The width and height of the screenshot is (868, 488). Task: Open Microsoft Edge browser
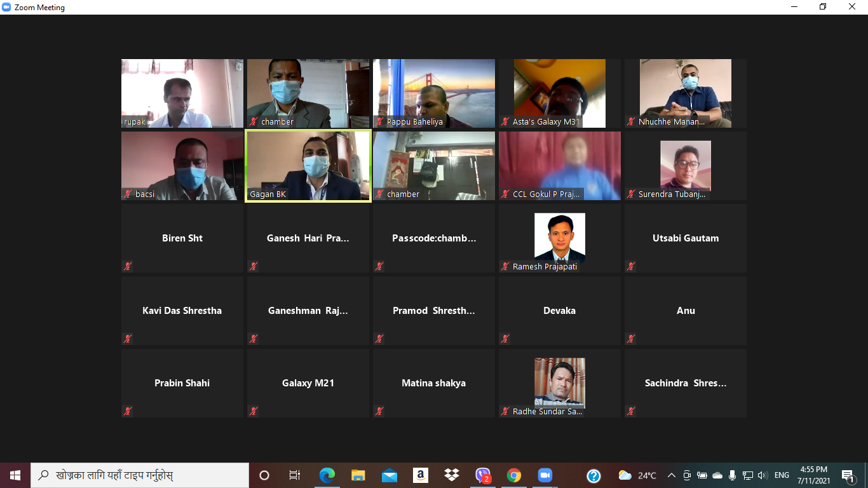point(327,475)
